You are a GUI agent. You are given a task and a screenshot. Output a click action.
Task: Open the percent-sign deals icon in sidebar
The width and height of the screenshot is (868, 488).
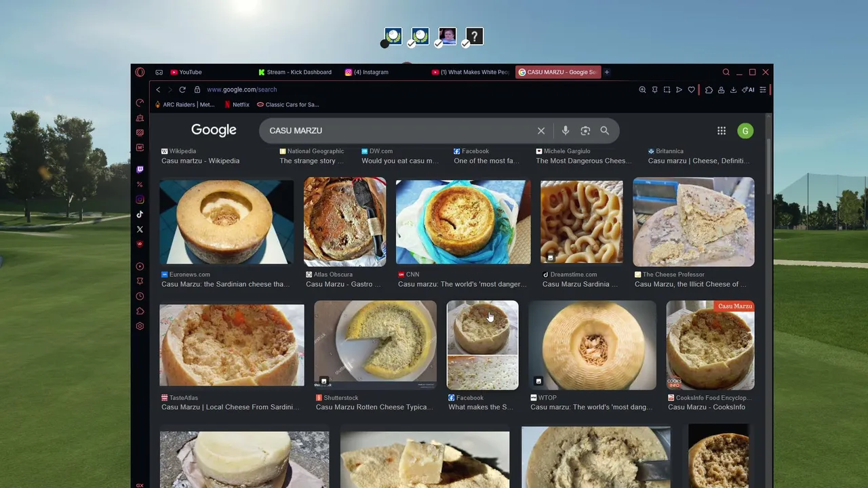140,184
